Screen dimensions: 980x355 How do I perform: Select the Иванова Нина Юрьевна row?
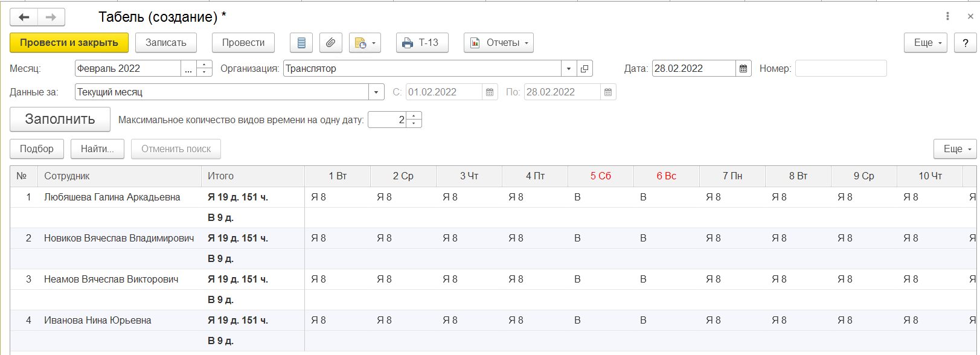point(97,321)
